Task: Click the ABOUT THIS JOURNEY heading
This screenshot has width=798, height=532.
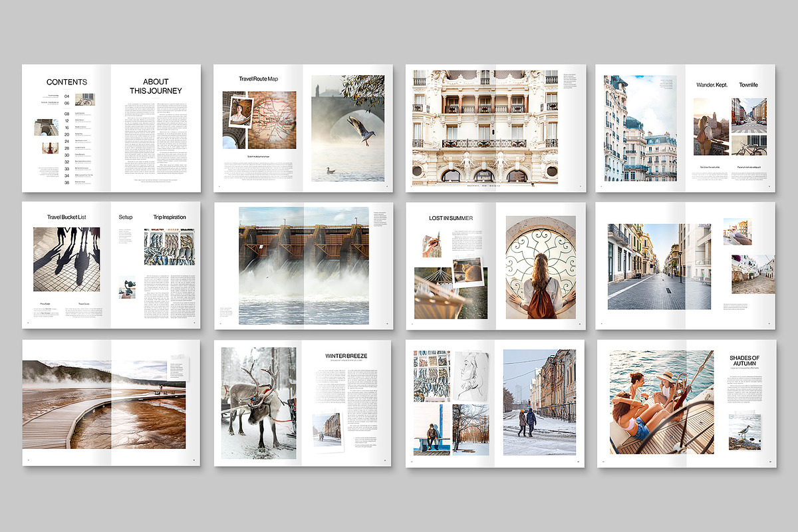Action: (x=156, y=86)
